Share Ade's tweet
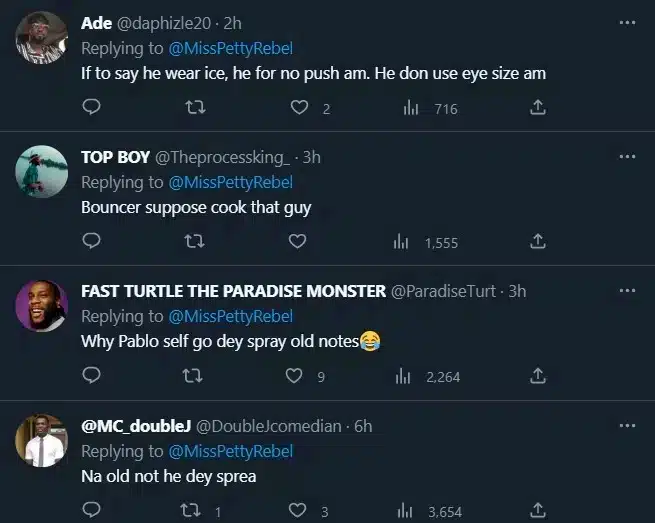Screen dimensions: 655x523 click(537, 107)
